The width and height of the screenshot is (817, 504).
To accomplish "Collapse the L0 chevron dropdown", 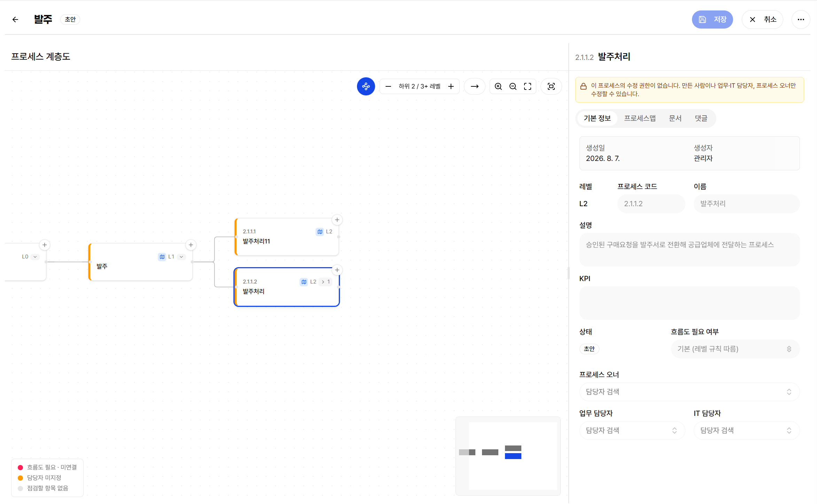I will tap(35, 257).
